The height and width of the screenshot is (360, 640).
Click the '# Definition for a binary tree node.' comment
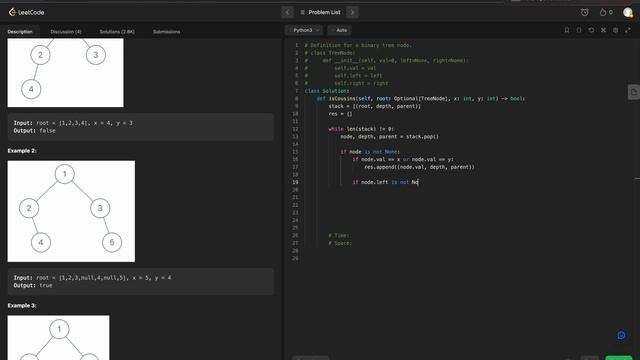click(x=358, y=45)
